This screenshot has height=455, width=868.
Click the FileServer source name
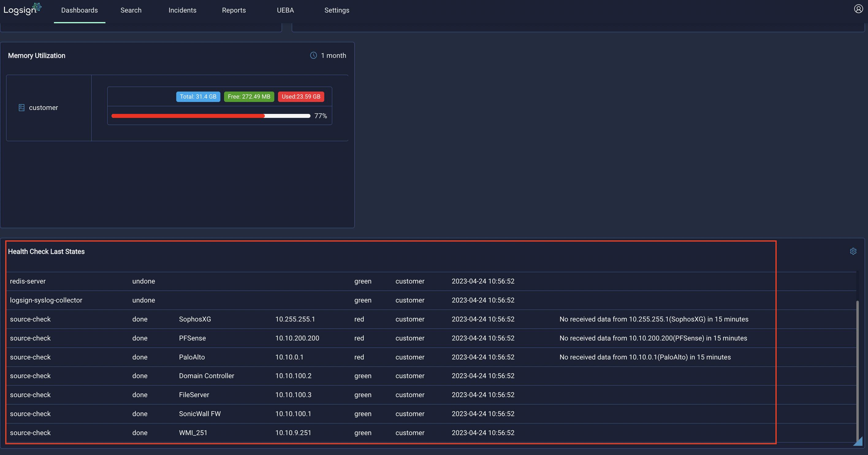pyautogui.click(x=194, y=395)
